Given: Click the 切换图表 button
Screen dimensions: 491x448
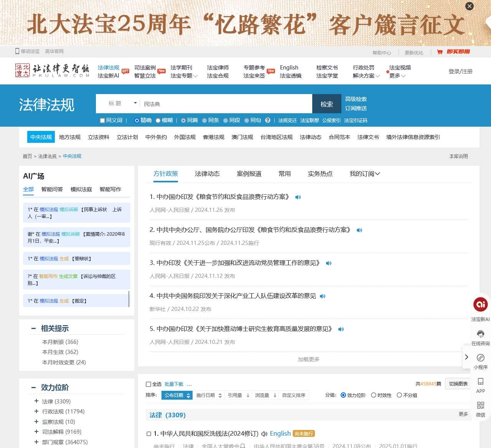Looking at the screenshot, I should tap(458, 384).
